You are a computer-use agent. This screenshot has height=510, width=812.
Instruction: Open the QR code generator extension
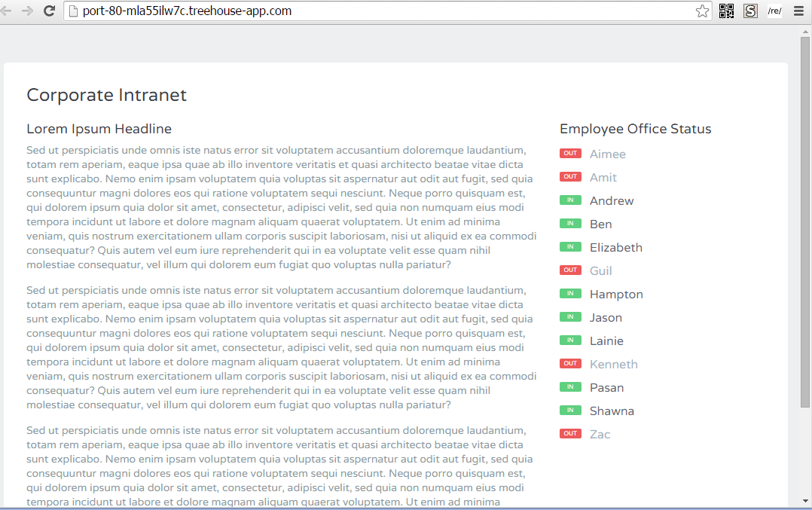point(726,11)
